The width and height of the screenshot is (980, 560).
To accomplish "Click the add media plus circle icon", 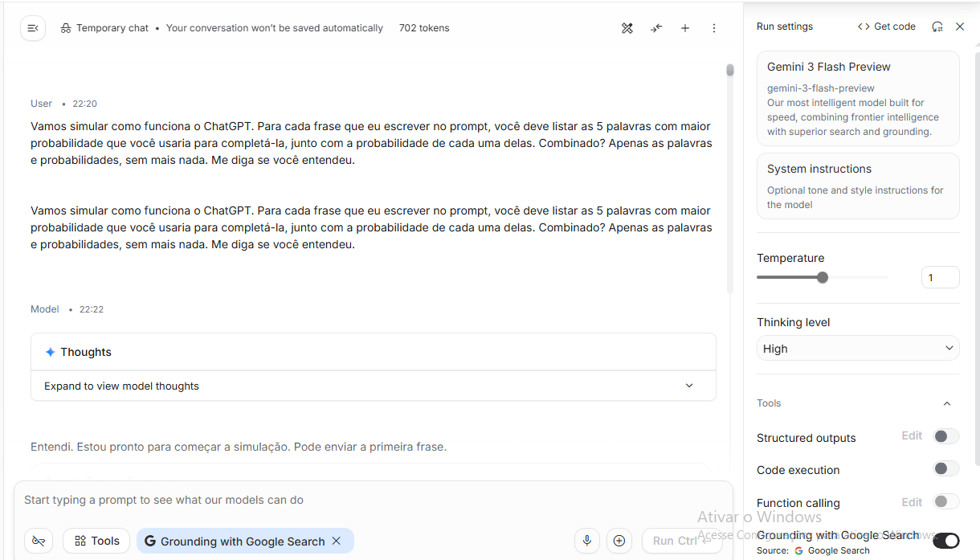I will [619, 541].
